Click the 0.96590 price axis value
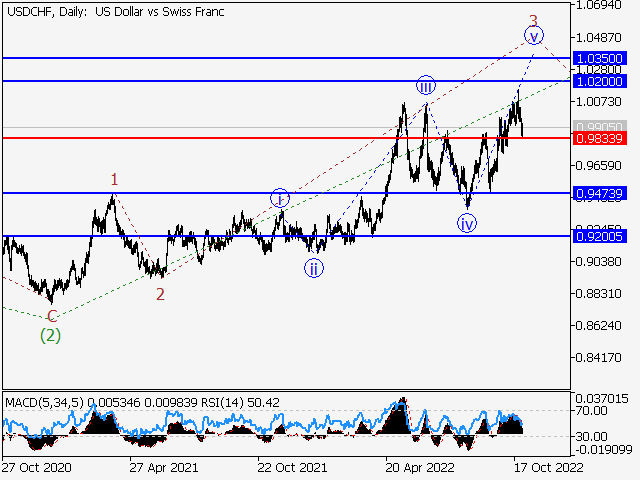Viewport: 640px width, 480px height. (x=598, y=166)
